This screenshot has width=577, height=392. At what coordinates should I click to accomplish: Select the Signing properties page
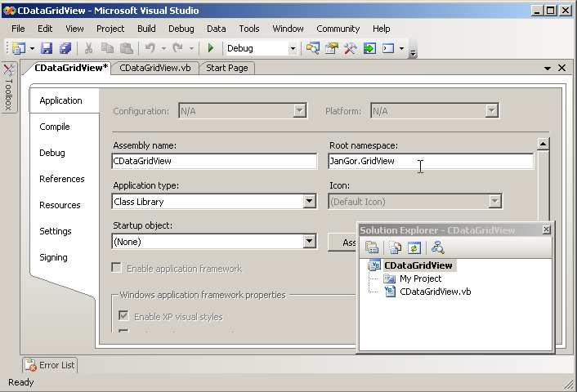pos(53,257)
